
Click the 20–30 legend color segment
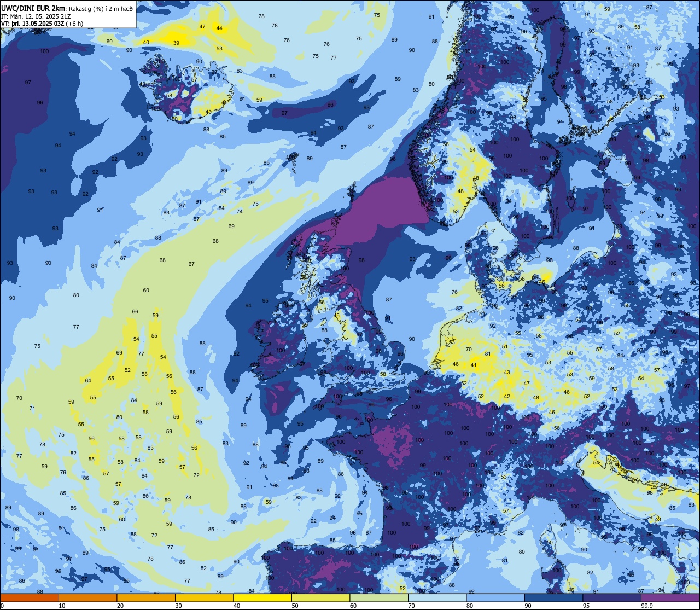(x=146, y=597)
